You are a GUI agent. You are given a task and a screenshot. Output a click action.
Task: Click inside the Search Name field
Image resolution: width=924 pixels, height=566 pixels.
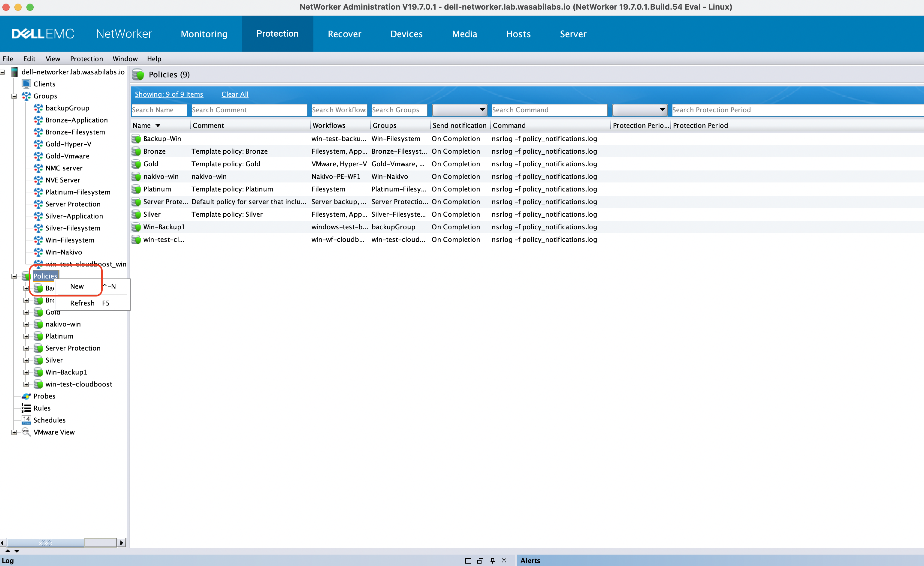click(x=159, y=110)
